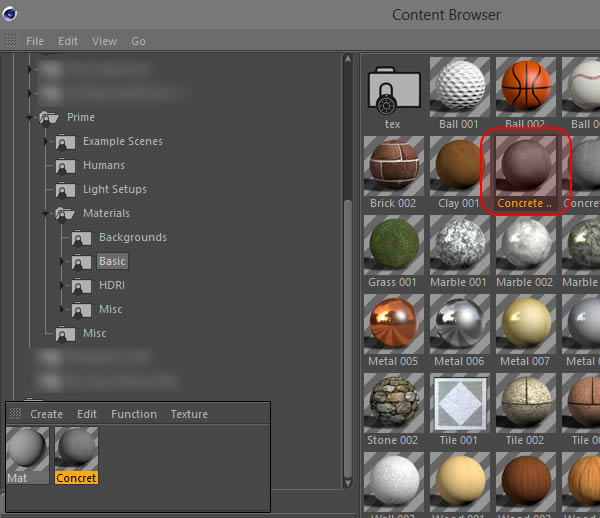Choose the Marble 002 material
Image resolution: width=600 pixels, height=518 pixels.
coord(526,245)
